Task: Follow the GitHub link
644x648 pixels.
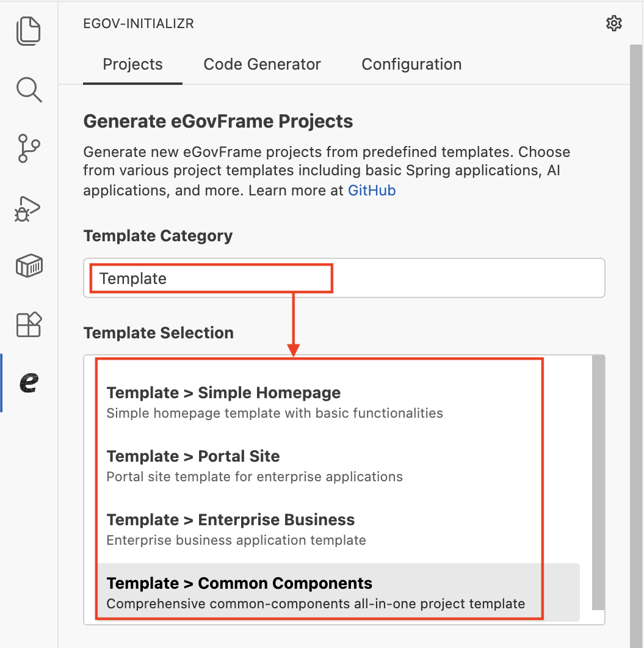Action: pyautogui.click(x=372, y=191)
